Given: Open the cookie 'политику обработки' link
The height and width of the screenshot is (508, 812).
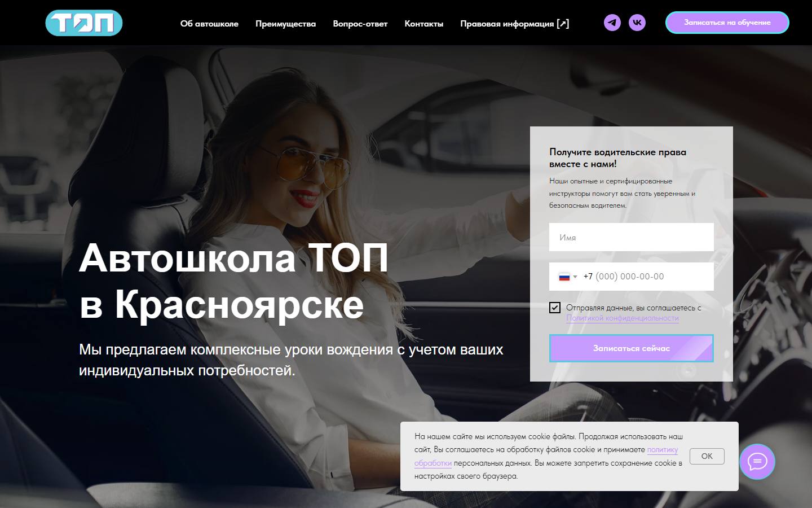Looking at the screenshot, I should [662, 450].
